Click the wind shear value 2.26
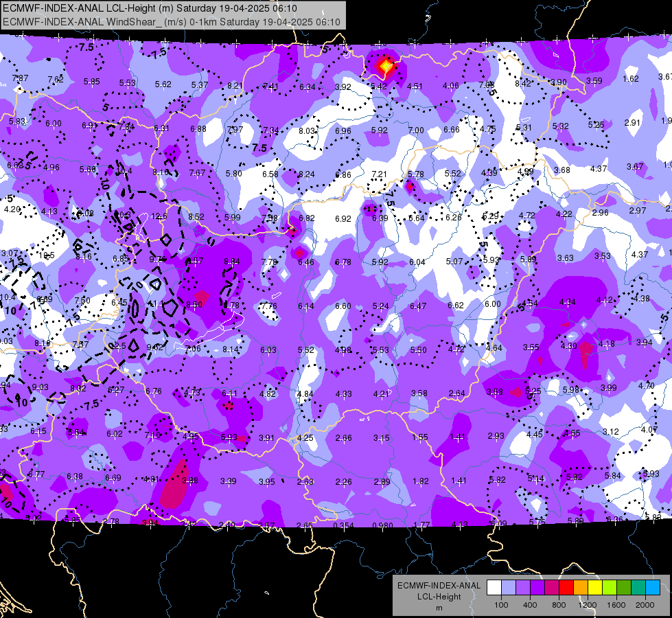This screenshot has height=618, width=672. (343, 482)
